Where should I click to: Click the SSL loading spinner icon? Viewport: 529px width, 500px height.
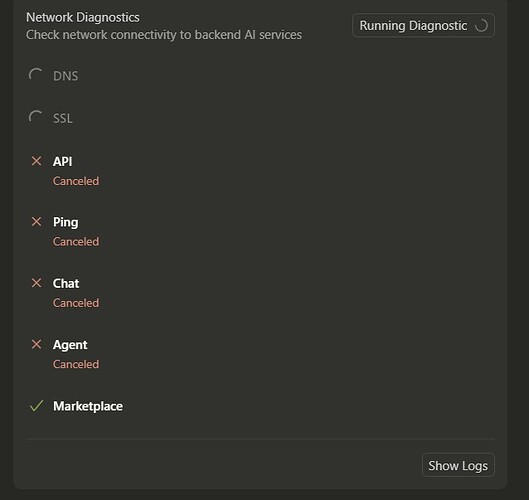(35, 117)
